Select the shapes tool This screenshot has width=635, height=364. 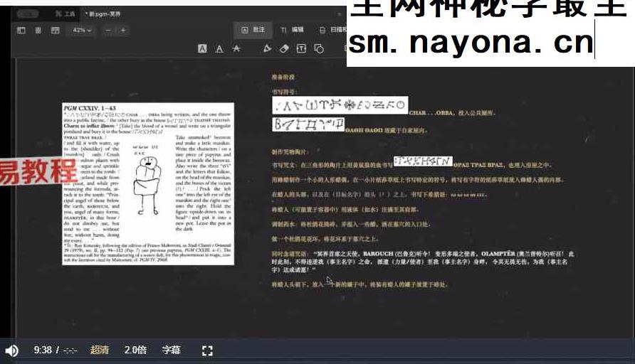pos(319,49)
